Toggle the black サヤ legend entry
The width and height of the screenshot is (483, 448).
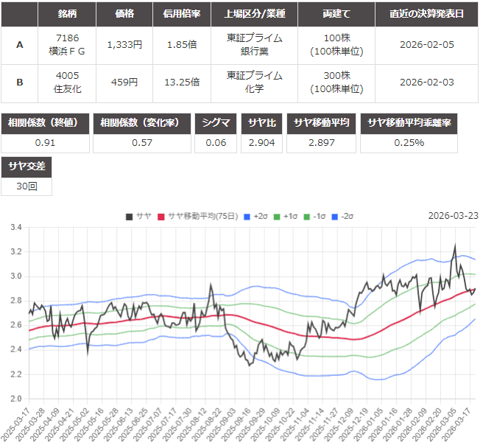138,216
